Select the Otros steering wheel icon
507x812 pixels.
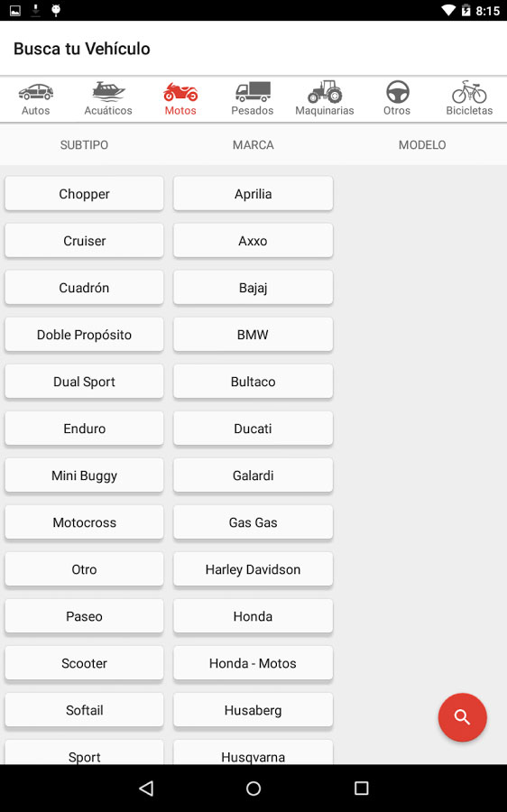tap(397, 92)
